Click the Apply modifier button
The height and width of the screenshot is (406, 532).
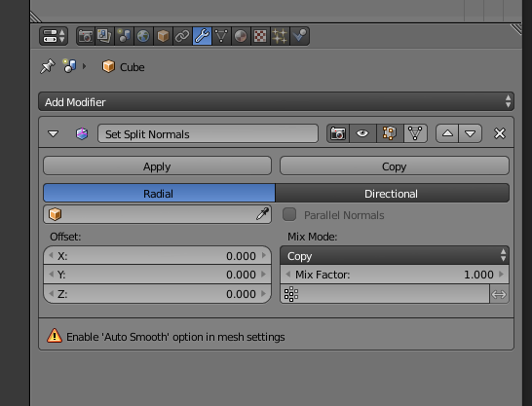pyautogui.click(x=157, y=166)
